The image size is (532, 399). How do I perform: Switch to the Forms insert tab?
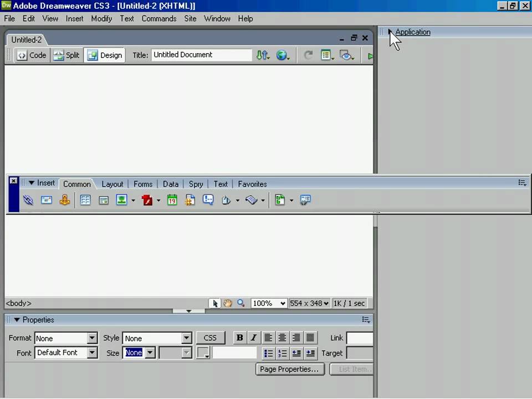click(x=143, y=184)
